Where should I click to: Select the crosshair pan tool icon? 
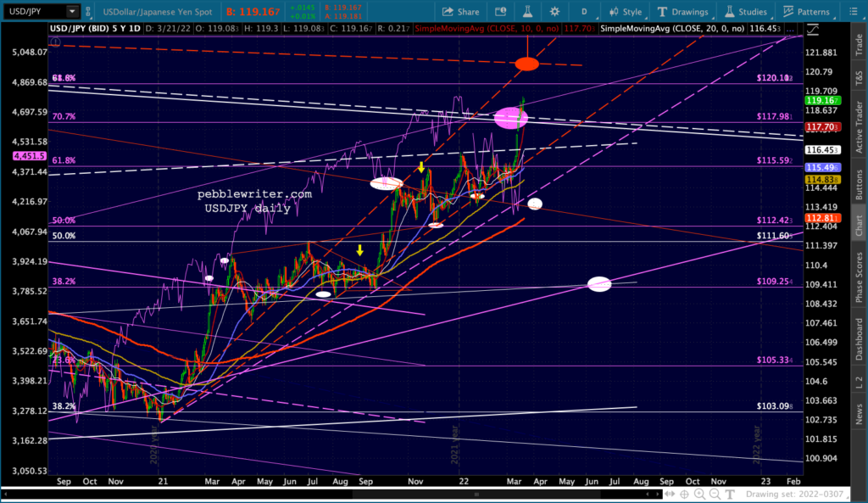(685, 494)
